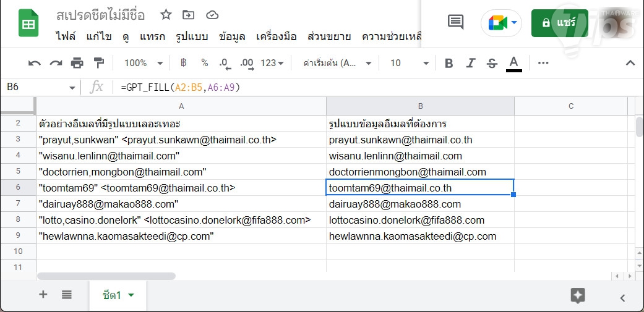Open Explore panel star icon
This screenshot has width=644, height=312.
coord(578,295)
